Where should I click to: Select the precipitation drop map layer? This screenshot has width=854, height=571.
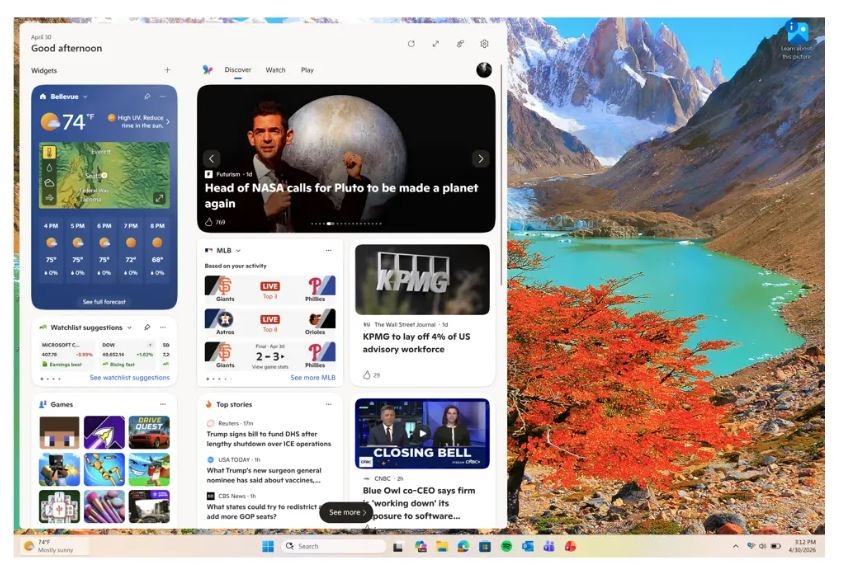click(50, 168)
